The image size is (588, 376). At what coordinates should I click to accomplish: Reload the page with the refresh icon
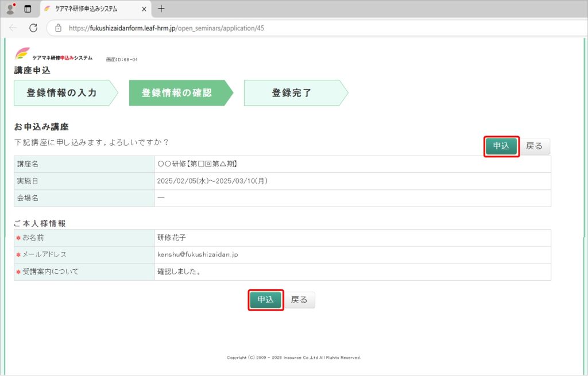coord(33,28)
